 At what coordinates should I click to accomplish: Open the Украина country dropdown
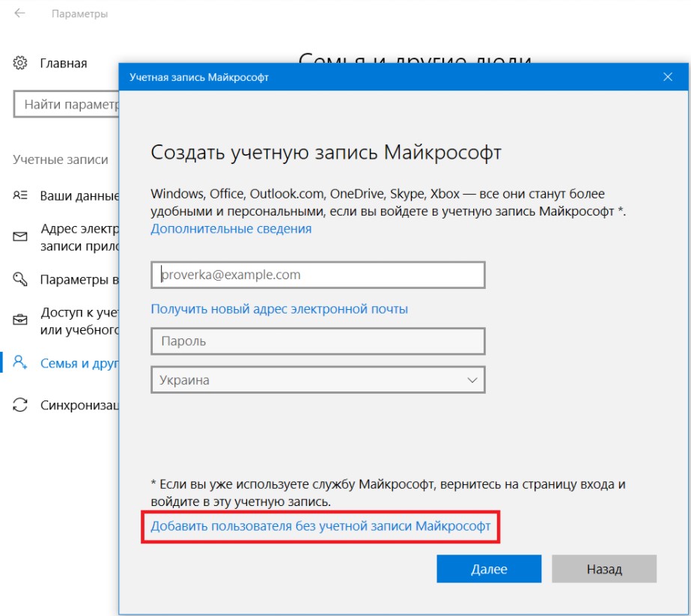pyautogui.click(x=317, y=379)
